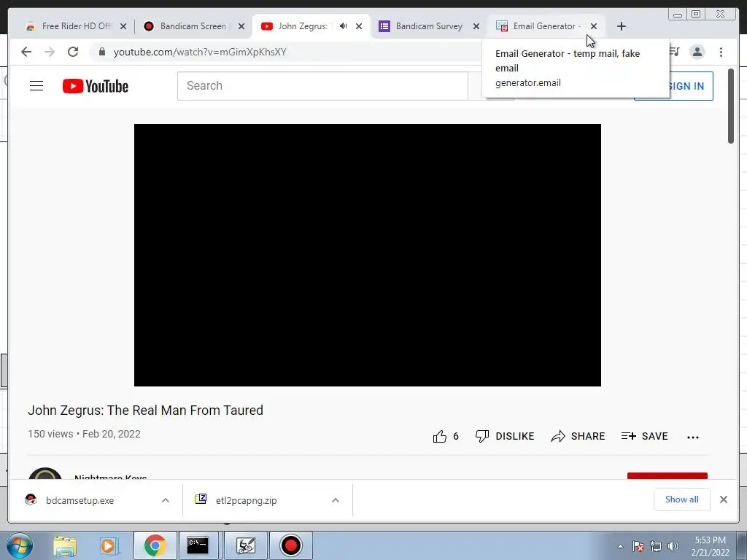Click the forward navigation arrow
The image size is (747, 560).
(x=50, y=52)
